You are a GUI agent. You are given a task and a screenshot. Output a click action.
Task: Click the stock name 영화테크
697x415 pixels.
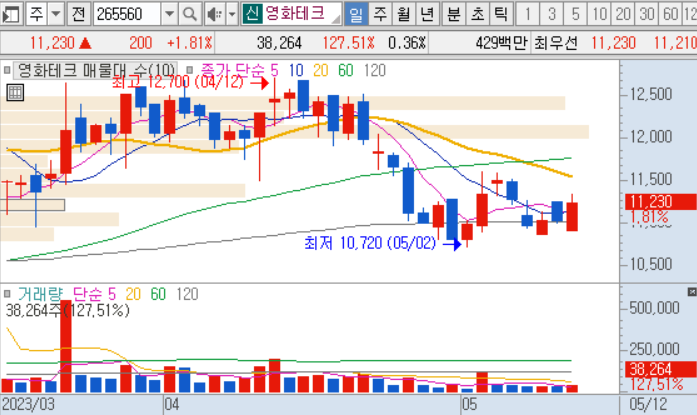pos(294,14)
